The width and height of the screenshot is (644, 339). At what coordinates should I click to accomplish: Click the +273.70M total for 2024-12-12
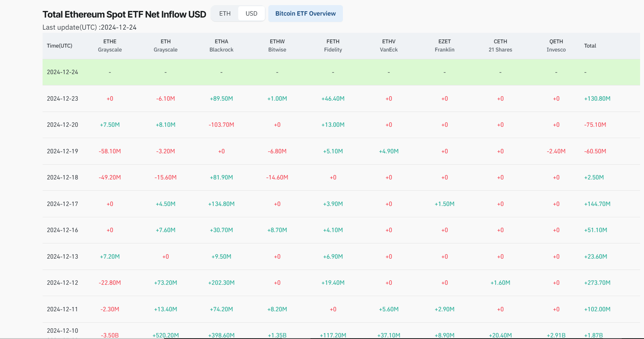tap(597, 283)
